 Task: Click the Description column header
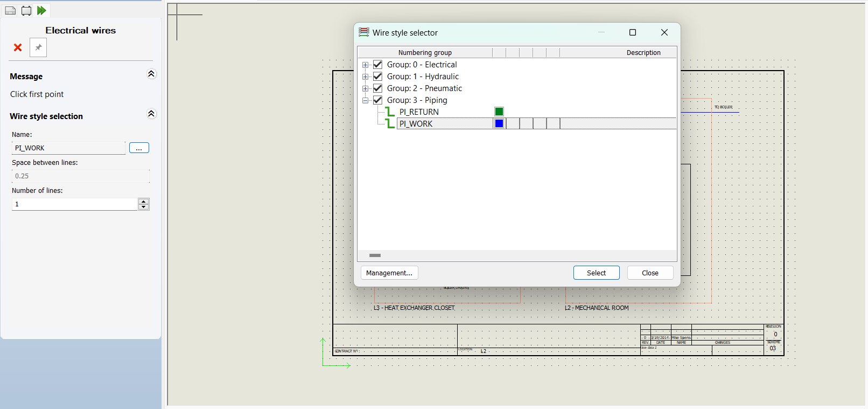click(x=643, y=53)
